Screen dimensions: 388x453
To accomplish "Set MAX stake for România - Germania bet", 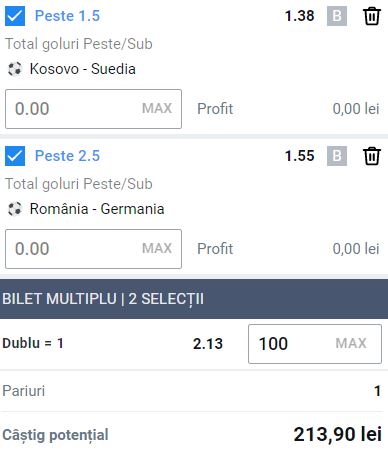I will tap(157, 248).
